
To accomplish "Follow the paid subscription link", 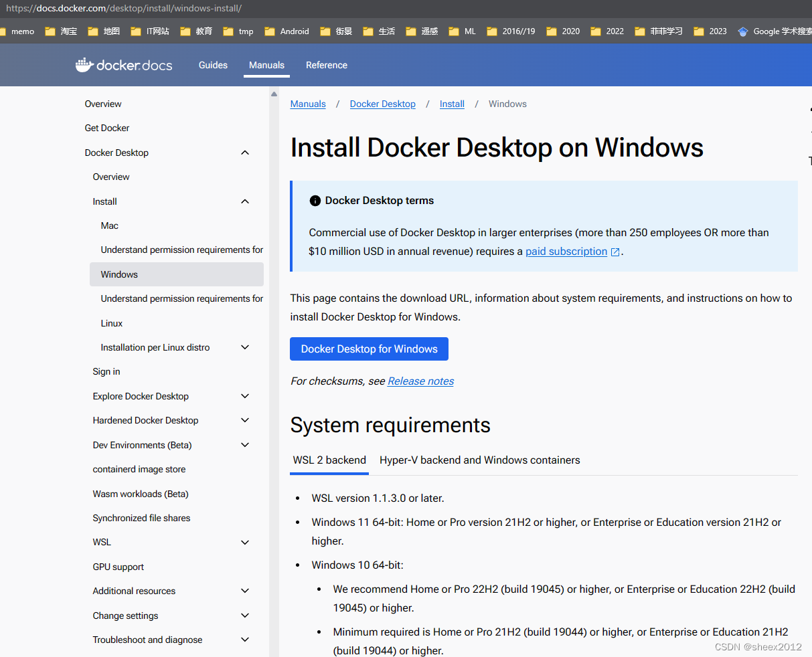I will pos(566,252).
